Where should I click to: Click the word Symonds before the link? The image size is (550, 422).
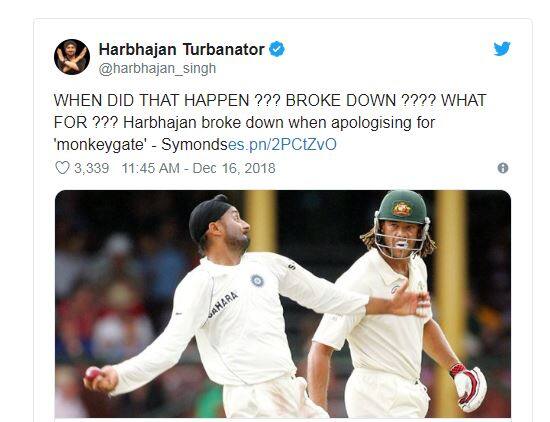pos(195,145)
